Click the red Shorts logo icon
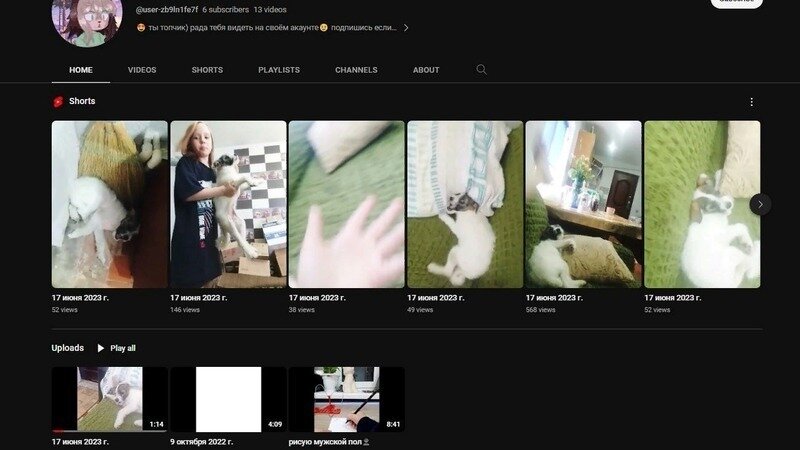The height and width of the screenshot is (450, 800). tap(58, 102)
